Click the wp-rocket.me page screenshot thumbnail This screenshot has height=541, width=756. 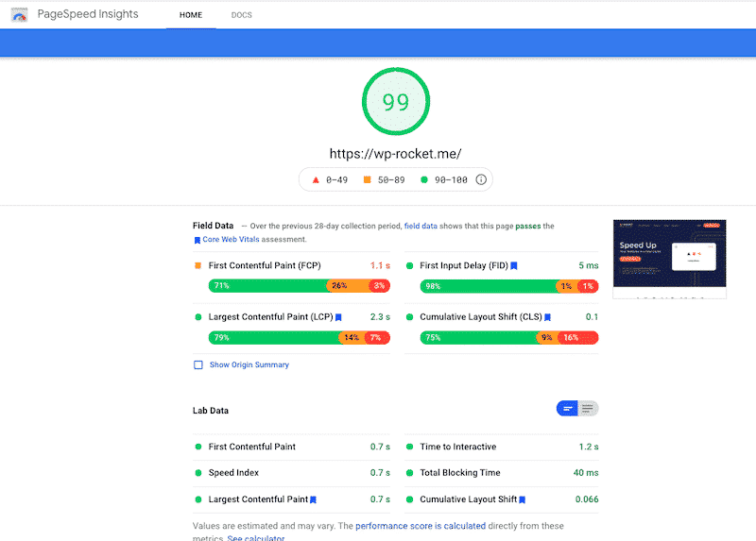coord(669,255)
